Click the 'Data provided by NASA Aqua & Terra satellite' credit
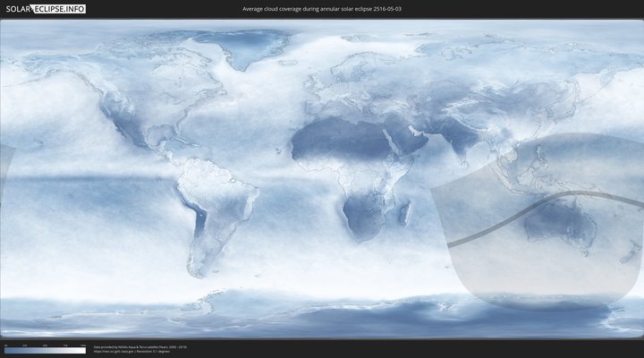 click(x=140, y=347)
